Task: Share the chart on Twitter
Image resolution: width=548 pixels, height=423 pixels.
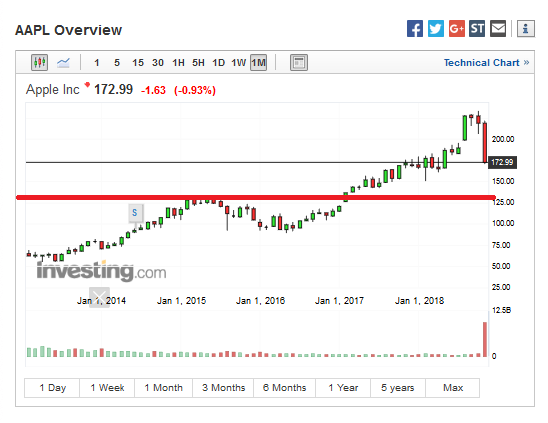Action: (x=436, y=28)
